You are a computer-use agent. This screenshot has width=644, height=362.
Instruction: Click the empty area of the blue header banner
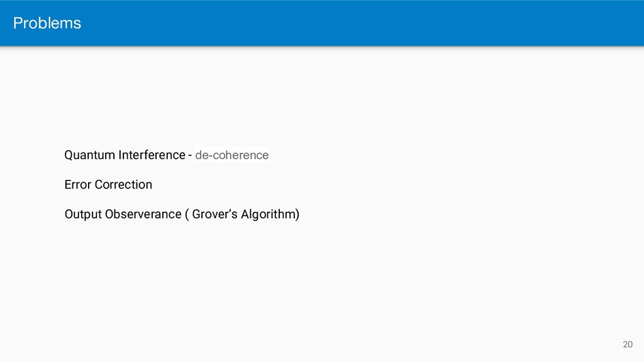tap(362, 23)
